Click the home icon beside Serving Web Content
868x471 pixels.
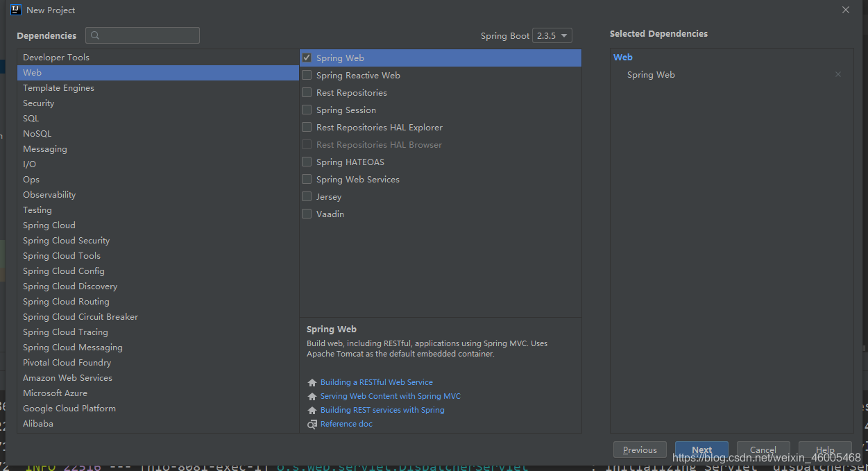tap(312, 397)
